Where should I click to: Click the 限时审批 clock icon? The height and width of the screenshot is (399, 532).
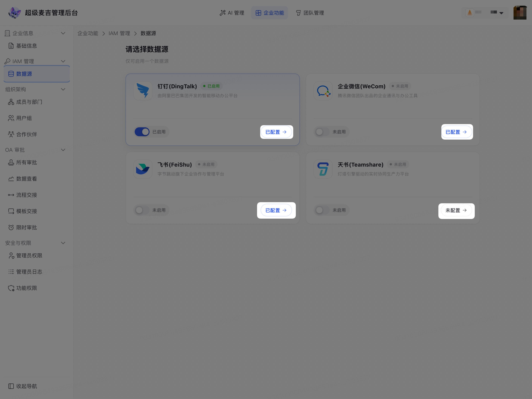[x=11, y=227]
